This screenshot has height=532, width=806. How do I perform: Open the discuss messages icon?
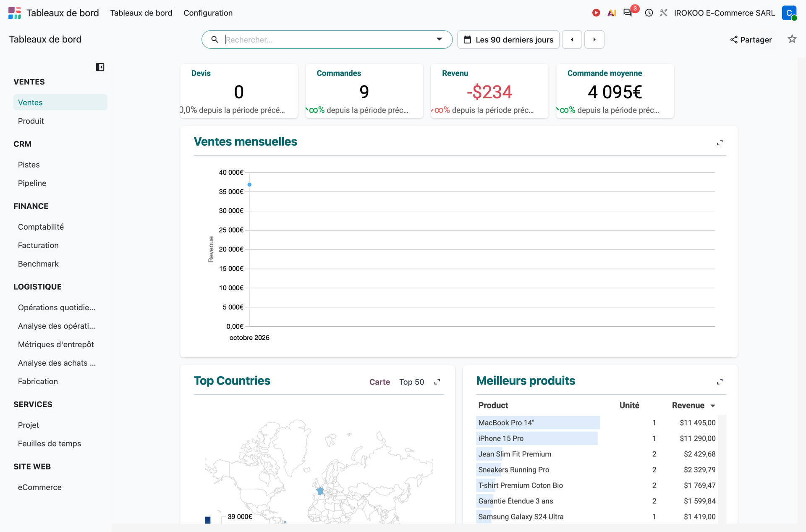pyautogui.click(x=628, y=13)
